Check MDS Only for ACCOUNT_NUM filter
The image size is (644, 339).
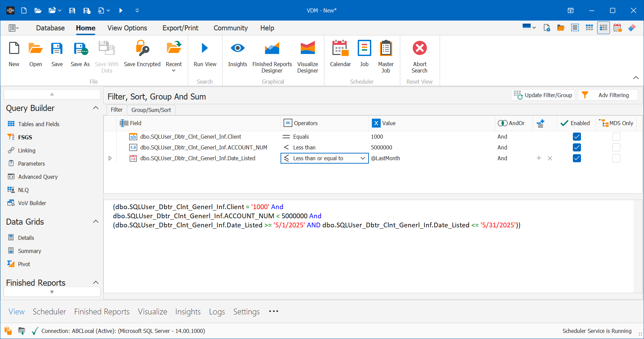point(616,147)
